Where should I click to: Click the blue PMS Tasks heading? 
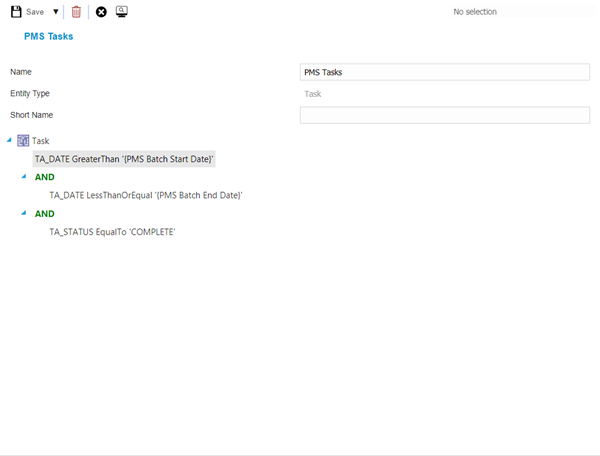48,37
